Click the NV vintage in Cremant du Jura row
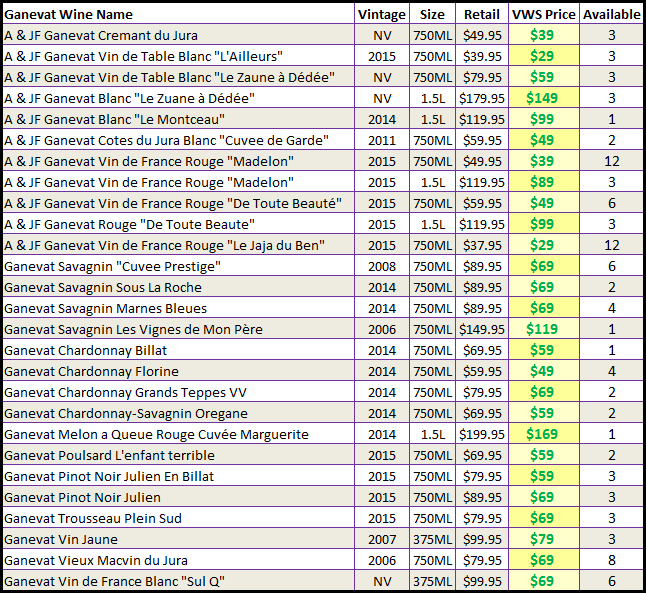This screenshot has height=593, width=646. tap(382, 35)
